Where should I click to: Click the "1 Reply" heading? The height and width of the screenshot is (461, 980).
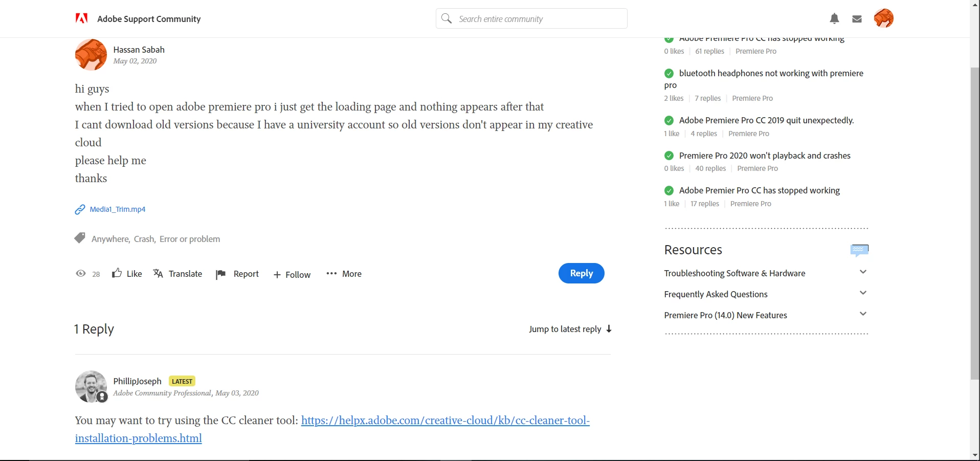pos(94,329)
